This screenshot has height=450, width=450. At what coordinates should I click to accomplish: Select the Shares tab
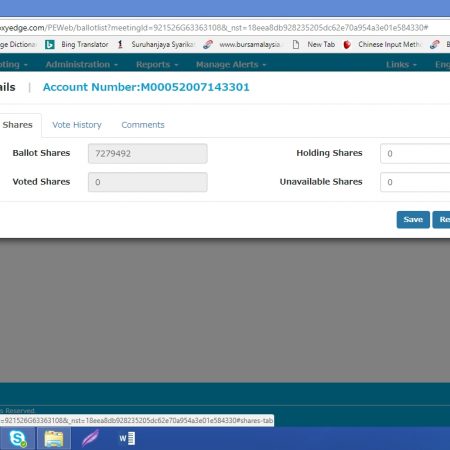[x=18, y=125]
